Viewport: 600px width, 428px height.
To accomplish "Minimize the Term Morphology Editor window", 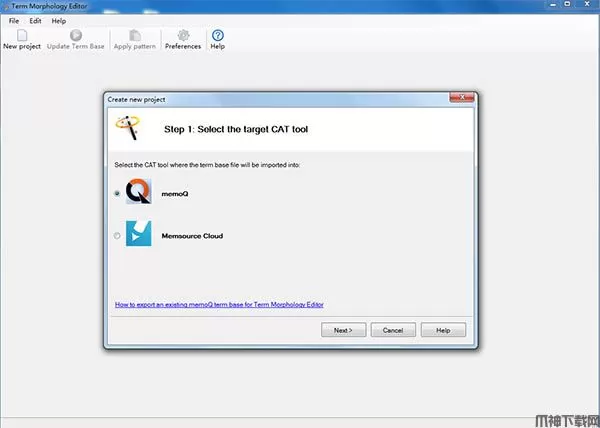I will pyautogui.click(x=553, y=5).
